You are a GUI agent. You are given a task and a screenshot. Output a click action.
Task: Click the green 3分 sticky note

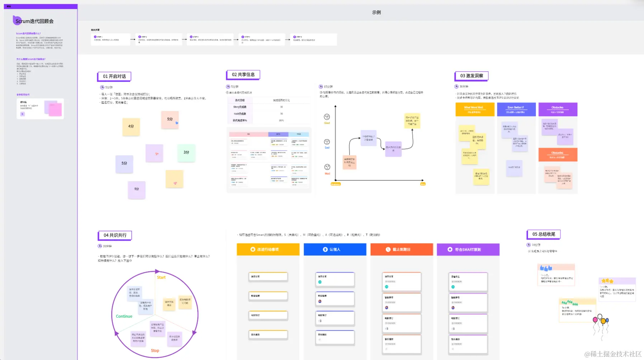[x=186, y=153]
